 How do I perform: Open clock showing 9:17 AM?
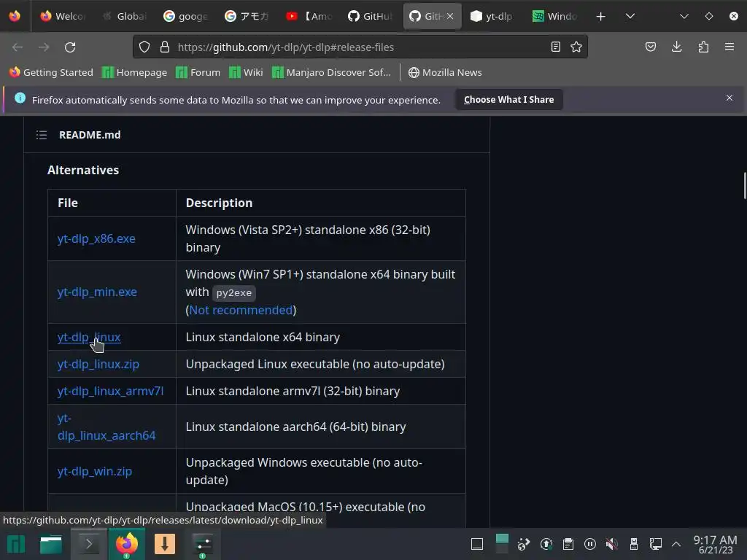click(x=715, y=544)
